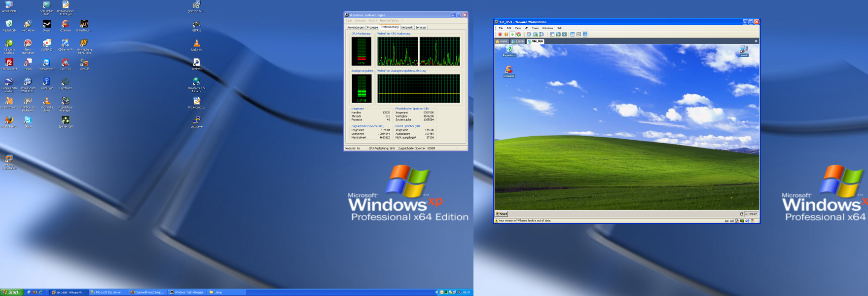Click the Arbeitsplatz desktop icon
The height and width of the screenshot is (296, 868).
(9, 7)
